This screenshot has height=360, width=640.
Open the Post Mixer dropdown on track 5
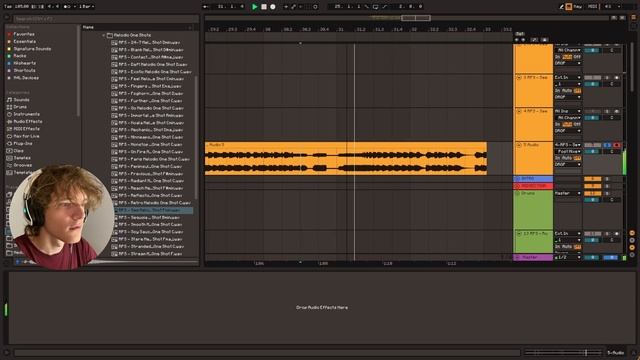coord(568,151)
